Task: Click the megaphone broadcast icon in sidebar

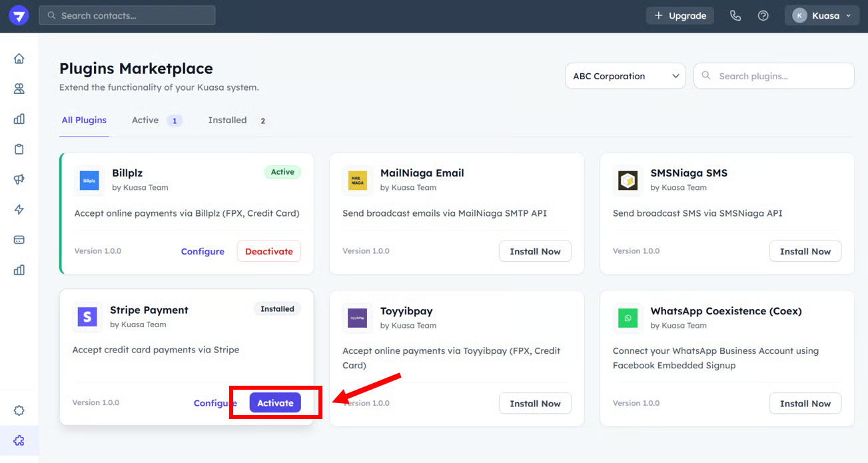Action: pyautogui.click(x=19, y=179)
